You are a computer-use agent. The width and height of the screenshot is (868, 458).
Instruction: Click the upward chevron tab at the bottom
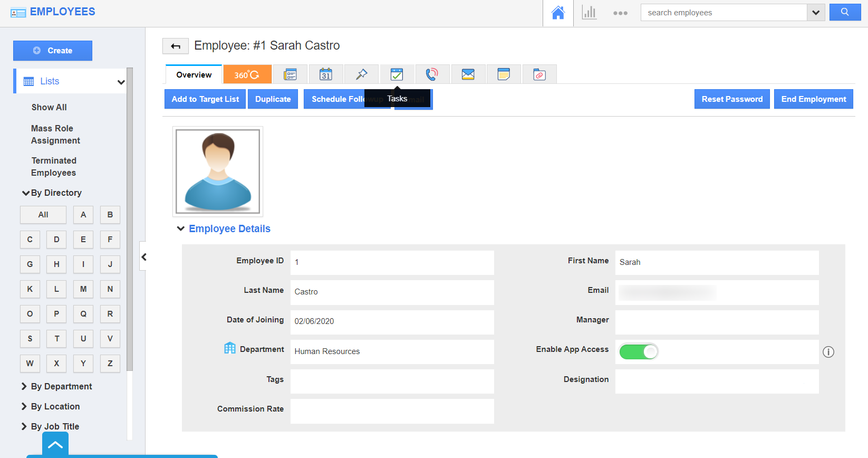tap(55, 445)
